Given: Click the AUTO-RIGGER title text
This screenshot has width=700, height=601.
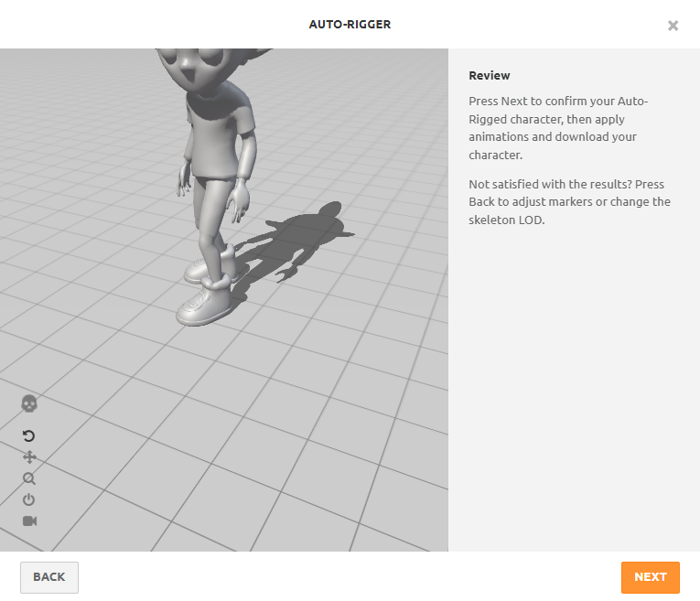Looking at the screenshot, I should 350,24.
